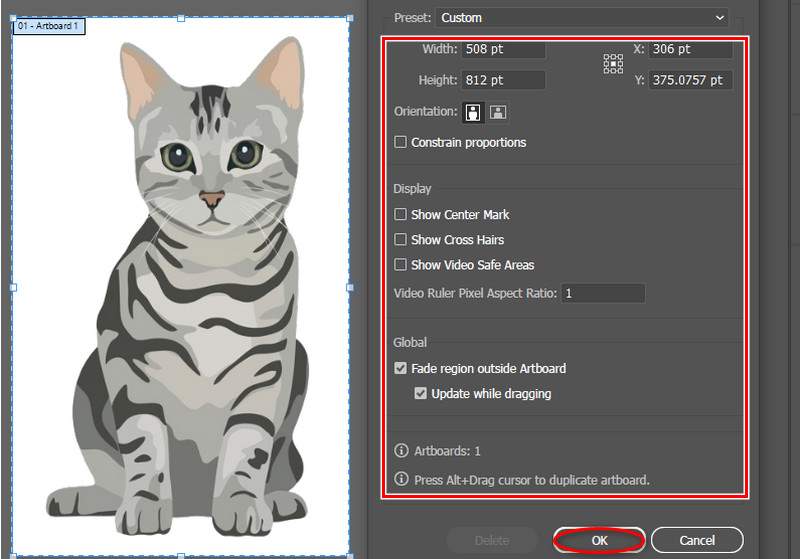Click 'Press Alt+Drag cursor to duplicate artboard' text
800x559 pixels.
point(532,480)
